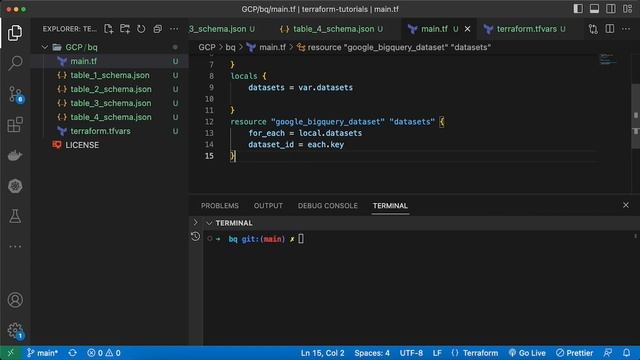Screen dimensions: 640x360
Task: Open the Kubernetes helm view icon
Action: (15, 186)
